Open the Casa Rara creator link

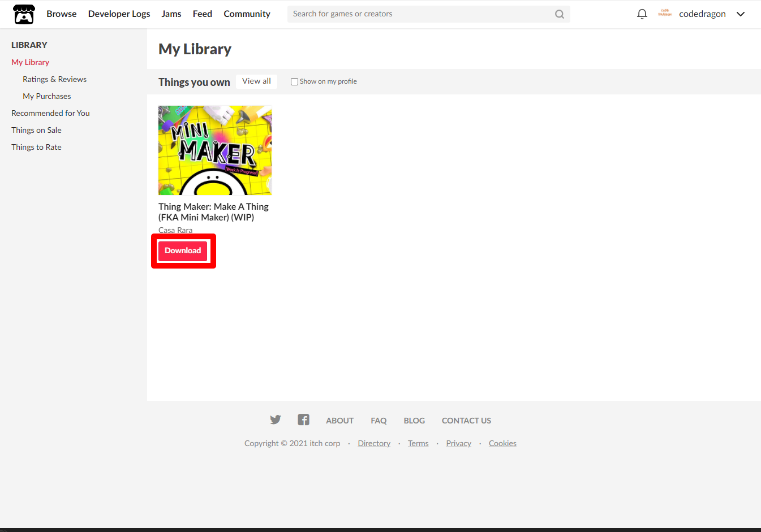pyautogui.click(x=175, y=230)
